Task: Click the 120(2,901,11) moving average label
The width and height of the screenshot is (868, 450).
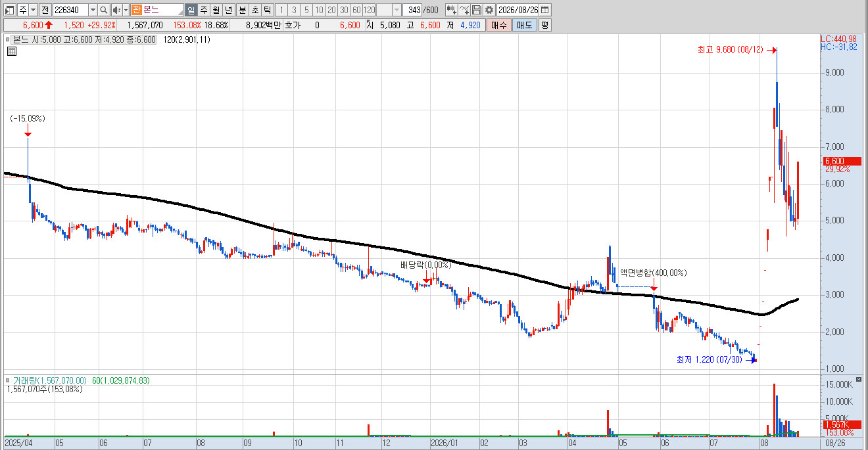Action: tap(187, 39)
